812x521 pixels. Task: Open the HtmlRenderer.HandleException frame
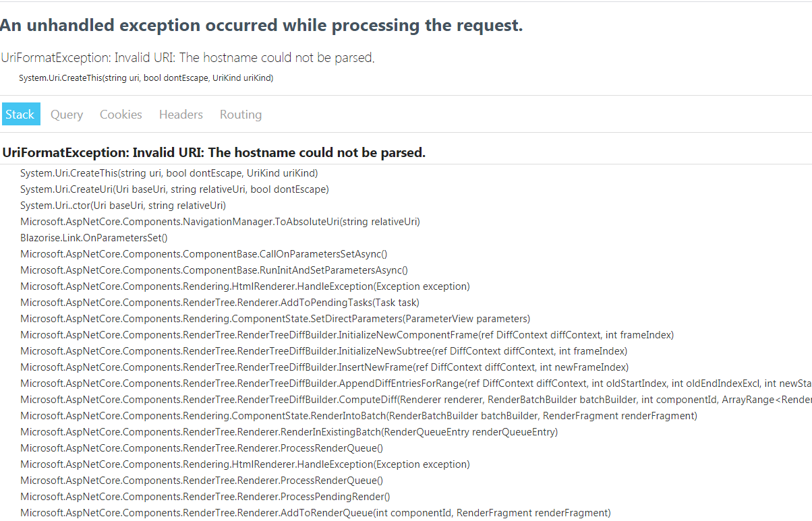click(245, 286)
